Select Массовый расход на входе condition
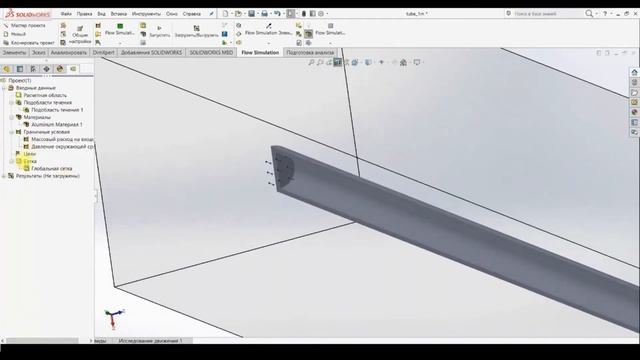640x360 pixels. tap(62, 140)
